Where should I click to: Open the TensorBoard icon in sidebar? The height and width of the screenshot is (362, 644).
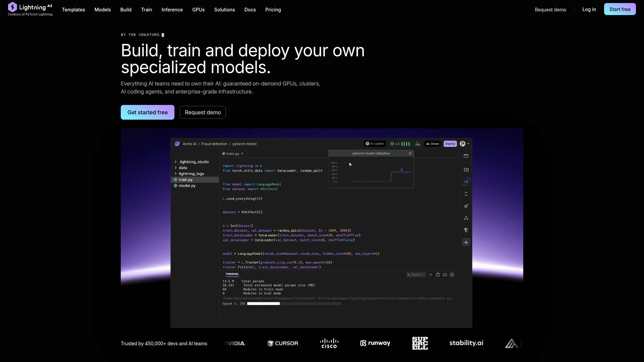[x=466, y=230]
